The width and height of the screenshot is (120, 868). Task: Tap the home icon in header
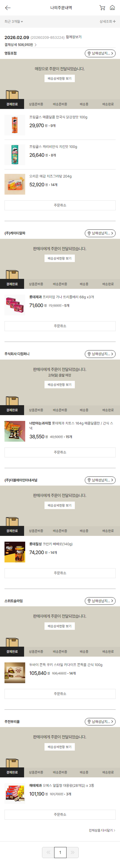(x=112, y=8)
